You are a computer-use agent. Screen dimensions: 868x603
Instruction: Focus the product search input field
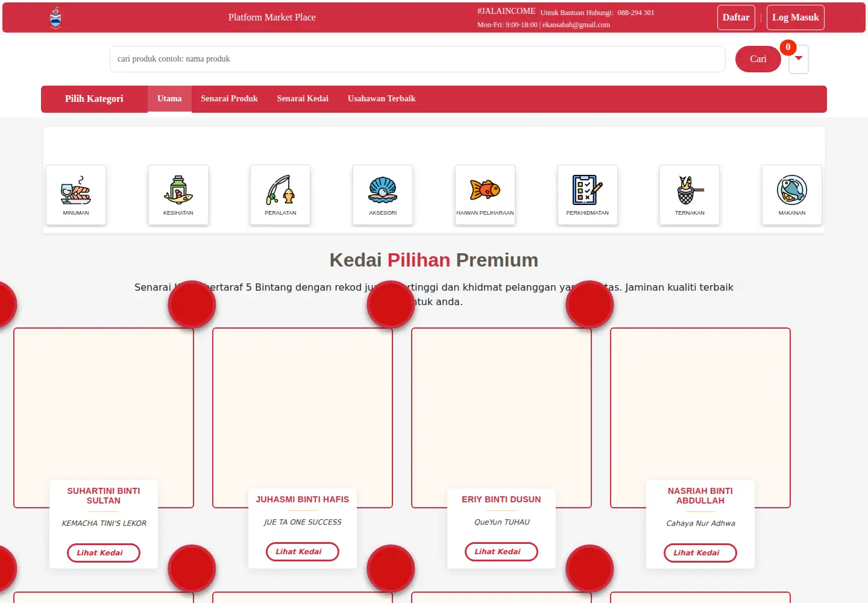tap(418, 59)
